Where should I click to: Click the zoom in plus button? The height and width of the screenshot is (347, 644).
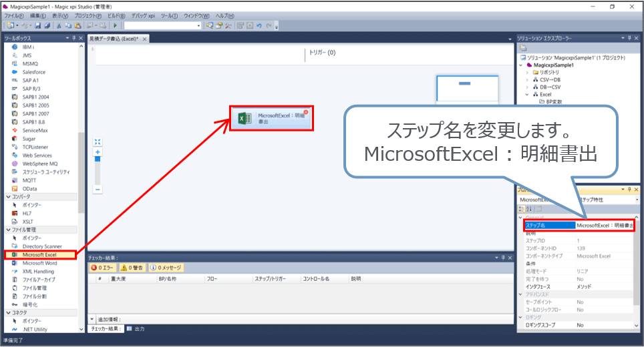(x=98, y=152)
